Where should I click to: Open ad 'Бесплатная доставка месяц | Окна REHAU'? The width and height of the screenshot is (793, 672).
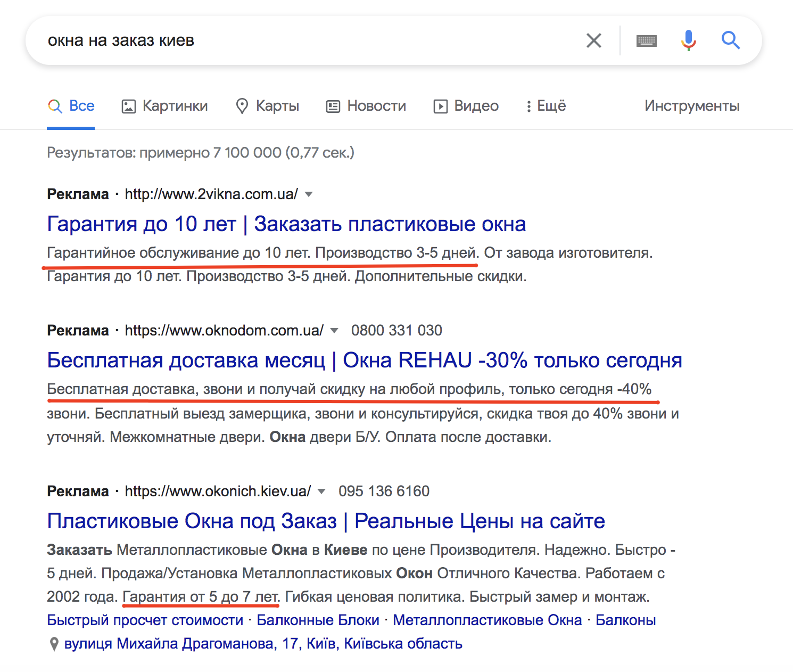[365, 360]
